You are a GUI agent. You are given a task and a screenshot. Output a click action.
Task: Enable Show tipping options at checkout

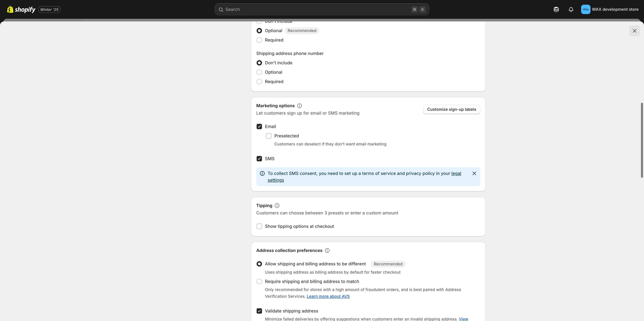tap(259, 226)
